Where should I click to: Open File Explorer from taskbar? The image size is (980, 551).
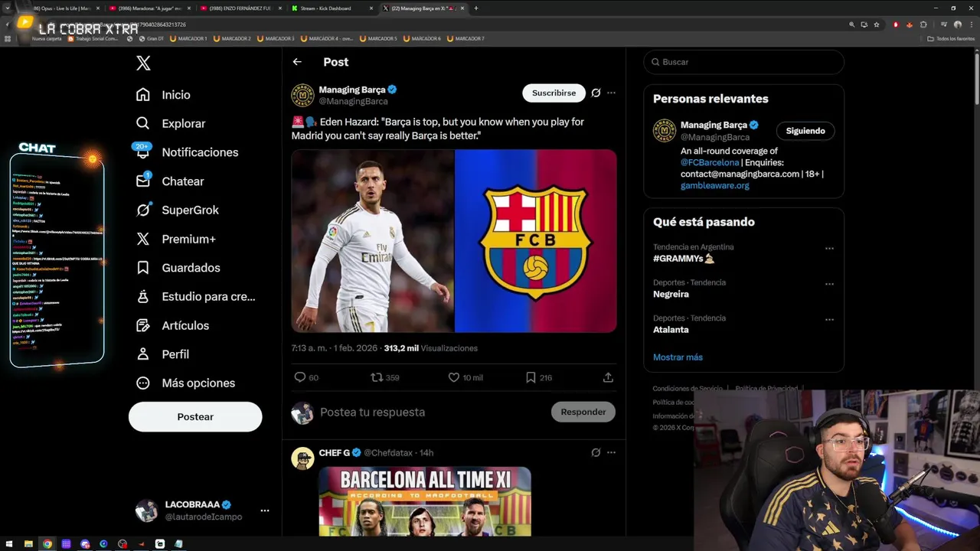pos(28,544)
